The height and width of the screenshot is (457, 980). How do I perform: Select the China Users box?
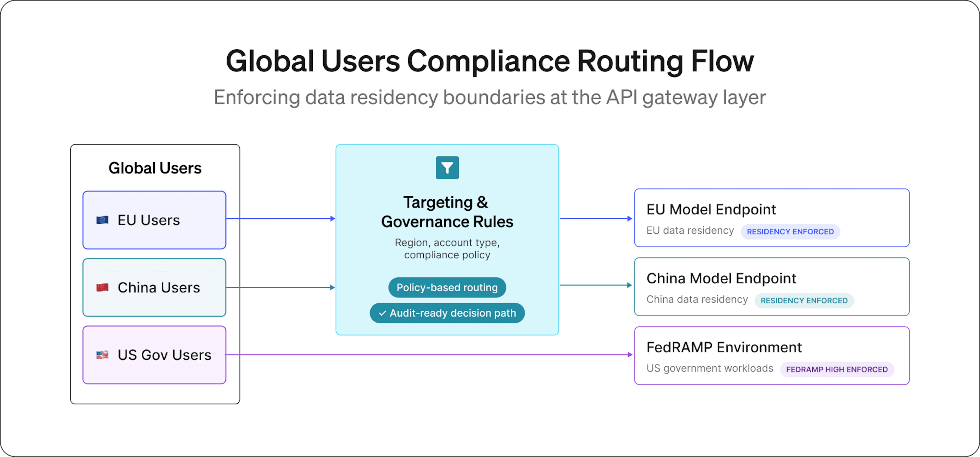154,288
